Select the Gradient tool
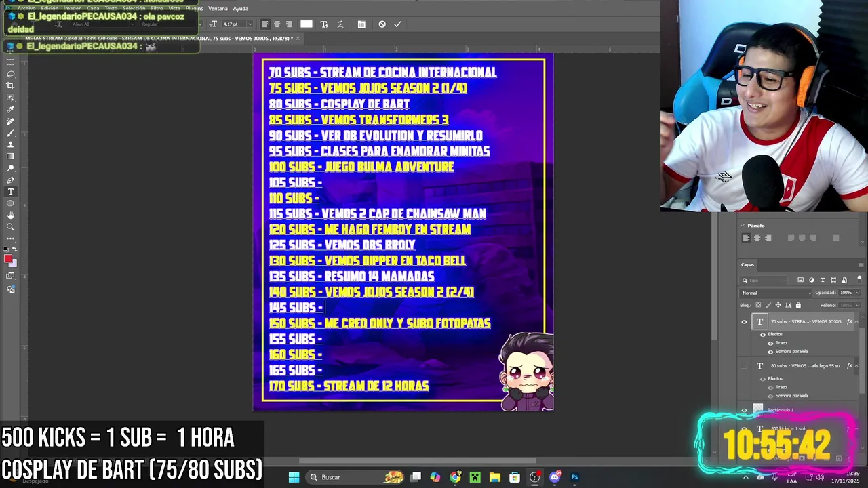 point(10,157)
